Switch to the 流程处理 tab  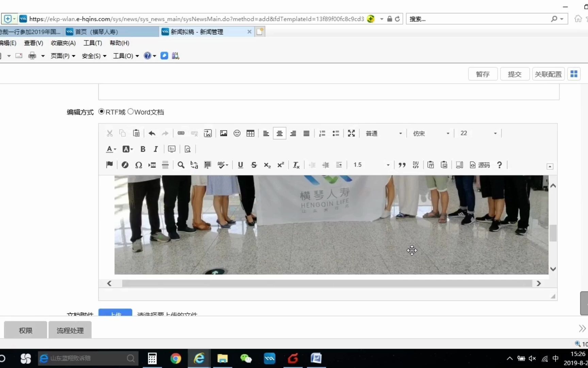point(70,330)
